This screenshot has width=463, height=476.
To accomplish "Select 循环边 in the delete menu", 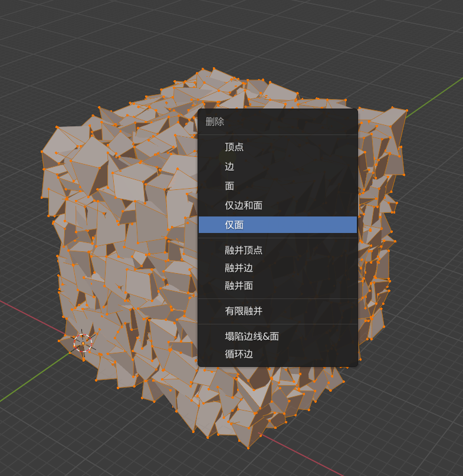I will tap(277, 354).
